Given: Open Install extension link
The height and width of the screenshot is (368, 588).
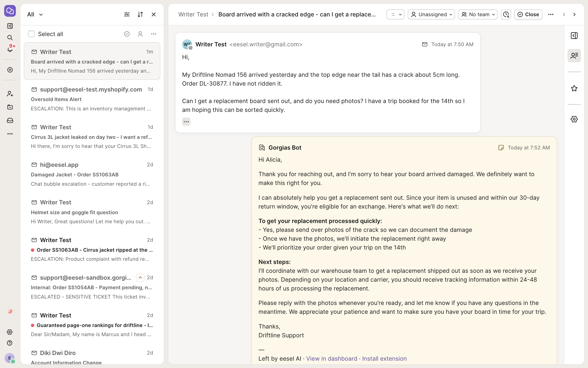Looking at the screenshot, I should 384,358.
